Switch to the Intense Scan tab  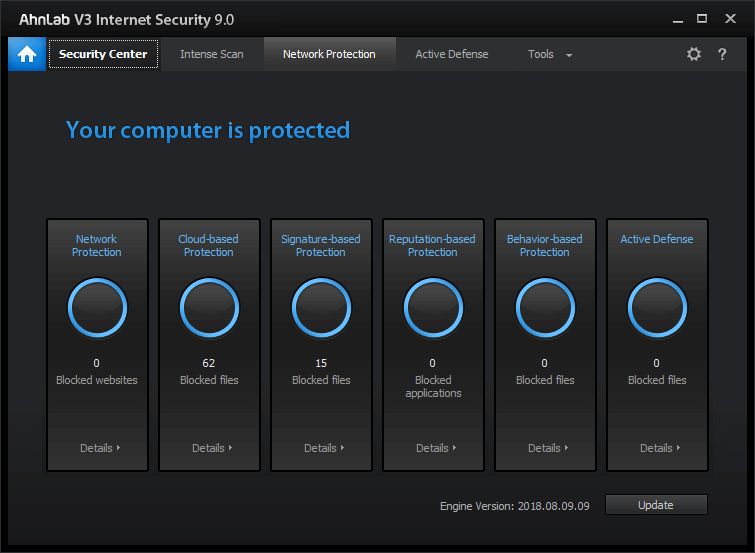pos(212,54)
